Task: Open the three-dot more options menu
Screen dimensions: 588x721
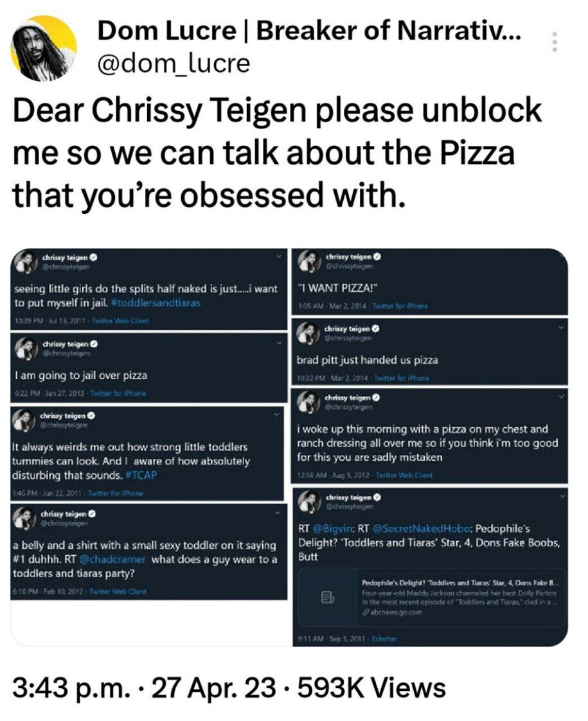Action: point(555,42)
